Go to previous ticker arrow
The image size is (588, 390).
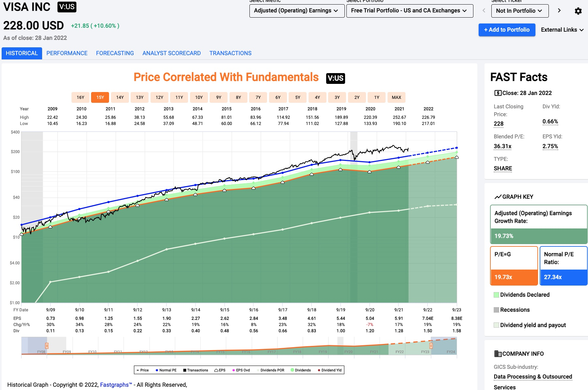[x=484, y=10]
